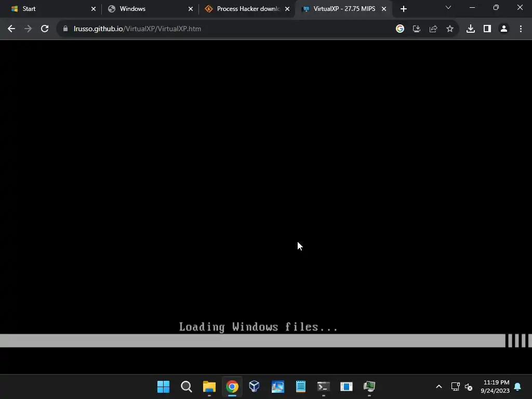
Task: Click the muted volume tray icon
Action: pyautogui.click(x=469, y=387)
